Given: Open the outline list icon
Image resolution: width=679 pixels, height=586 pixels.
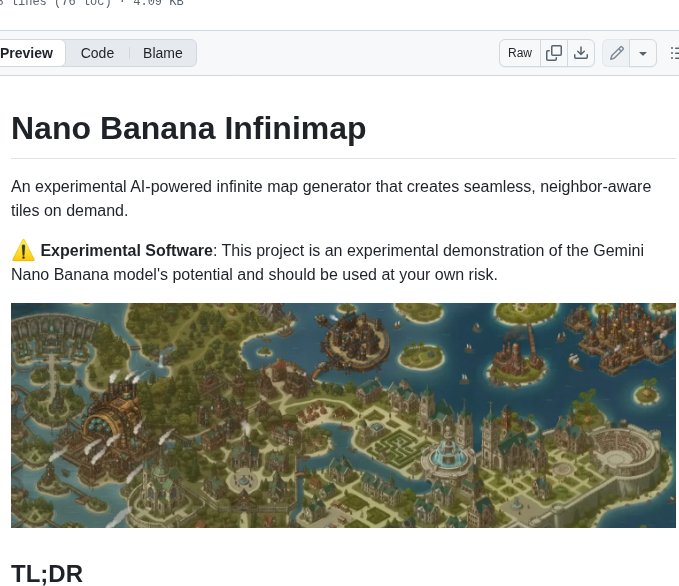Looking at the screenshot, I should click(x=674, y=53).
